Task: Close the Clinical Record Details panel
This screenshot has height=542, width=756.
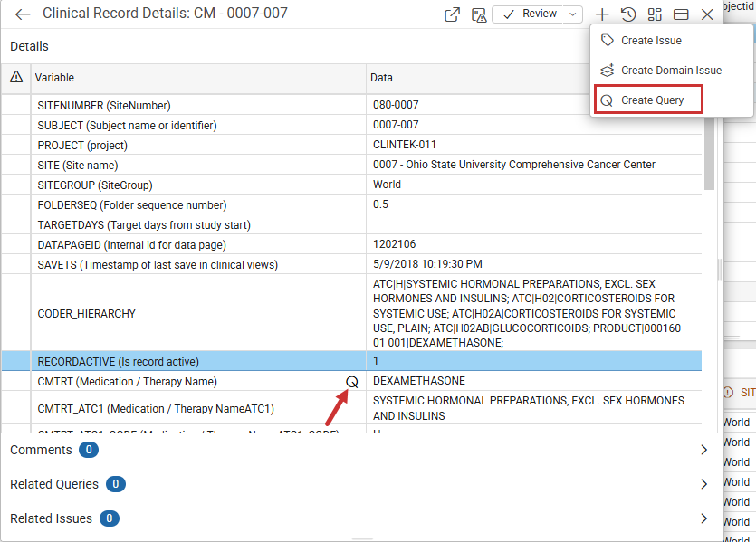Action: tap(707, 14)
